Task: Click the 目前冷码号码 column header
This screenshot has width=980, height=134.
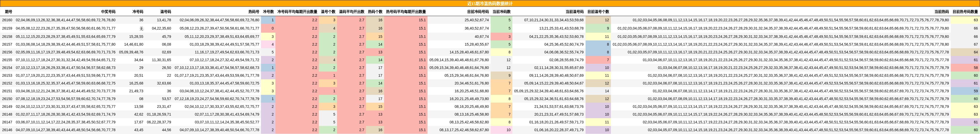Action: 478,12
